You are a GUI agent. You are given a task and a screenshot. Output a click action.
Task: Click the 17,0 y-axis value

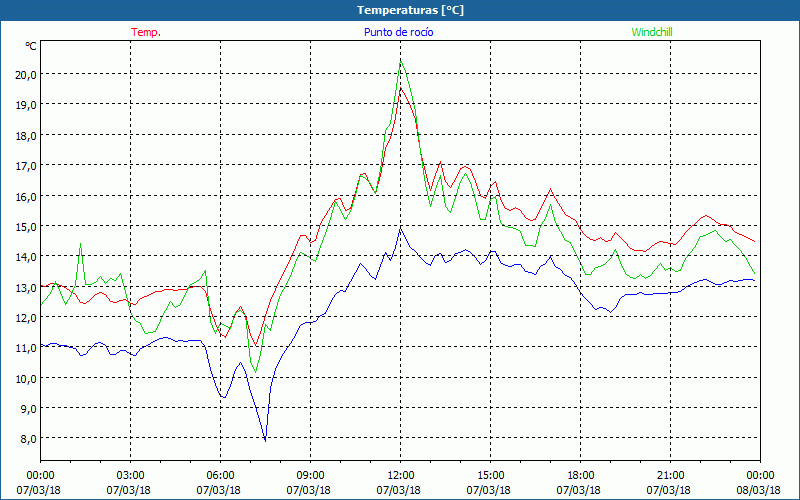[x=27, y=165]
